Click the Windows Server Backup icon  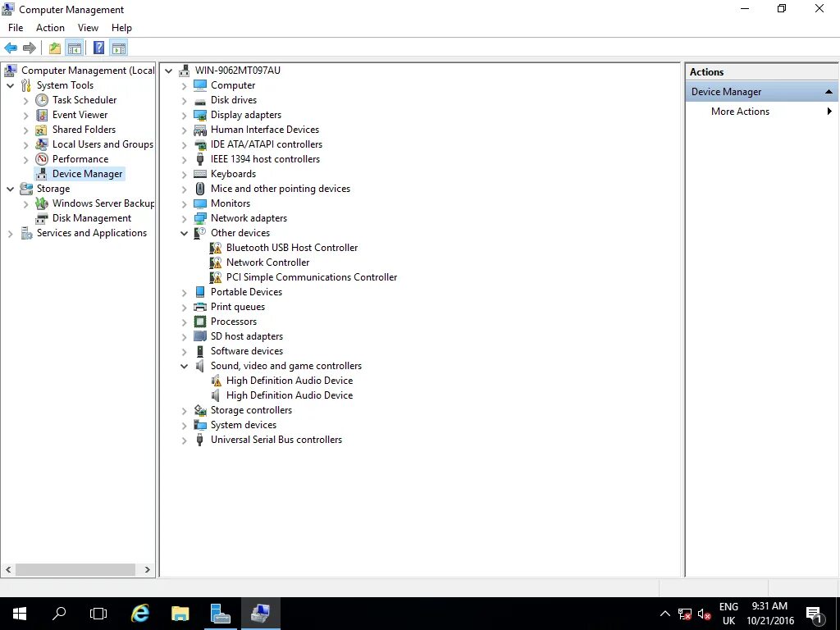(42, 203)
